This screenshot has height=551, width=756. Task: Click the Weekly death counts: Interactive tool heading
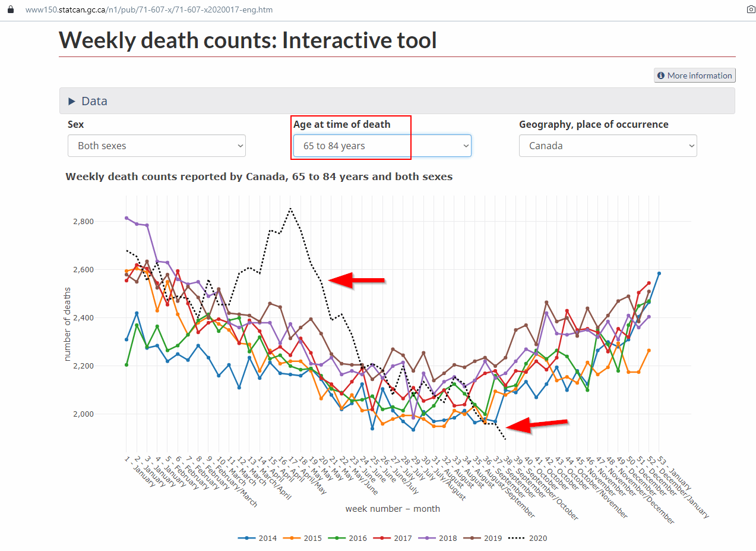248,40
